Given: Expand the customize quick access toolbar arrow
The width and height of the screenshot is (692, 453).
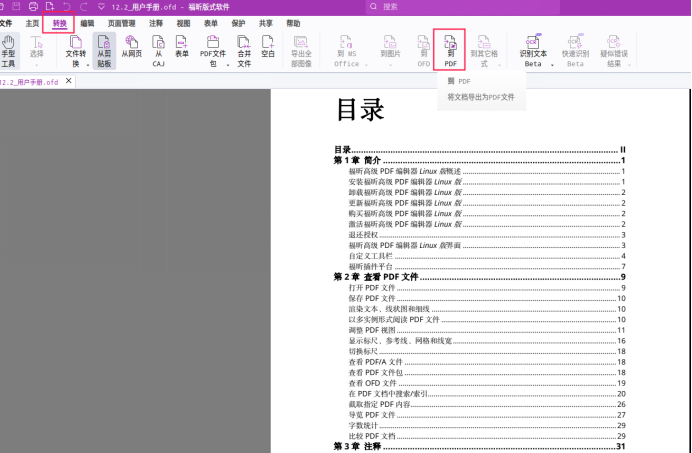Looking at the screenshot, I should point(102,7).
